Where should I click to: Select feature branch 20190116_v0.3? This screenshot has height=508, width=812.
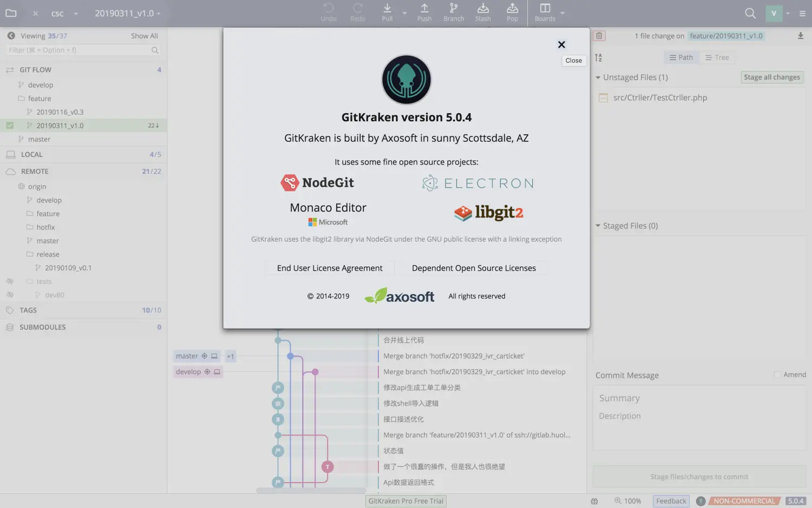coord(60,112)
